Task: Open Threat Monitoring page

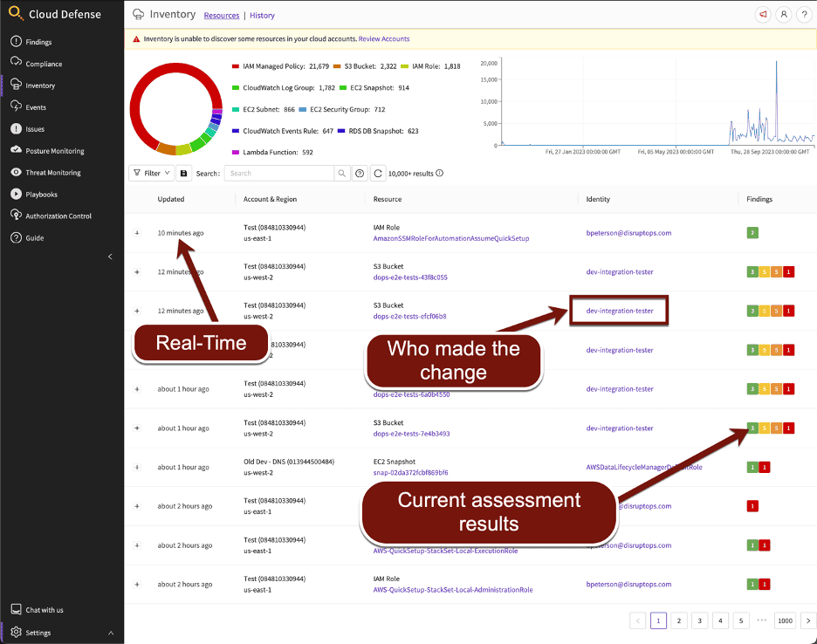Action: coord(52,173)
